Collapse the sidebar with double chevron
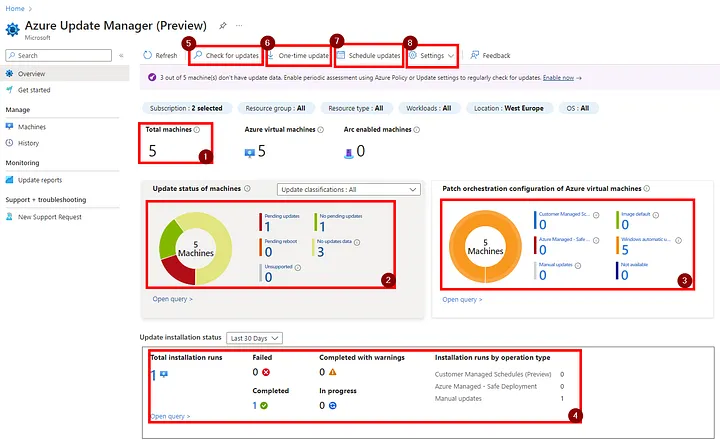The height and width of the screenshot is (440, 720). tap(121, 55)
